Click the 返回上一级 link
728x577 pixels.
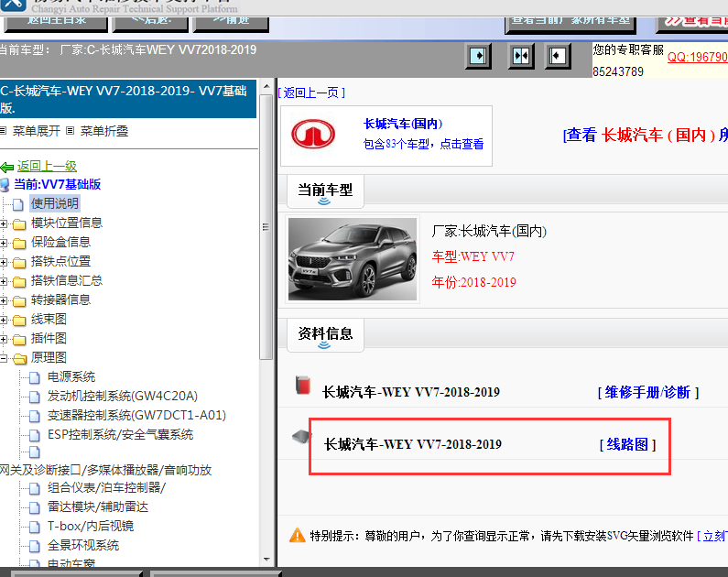47,166
